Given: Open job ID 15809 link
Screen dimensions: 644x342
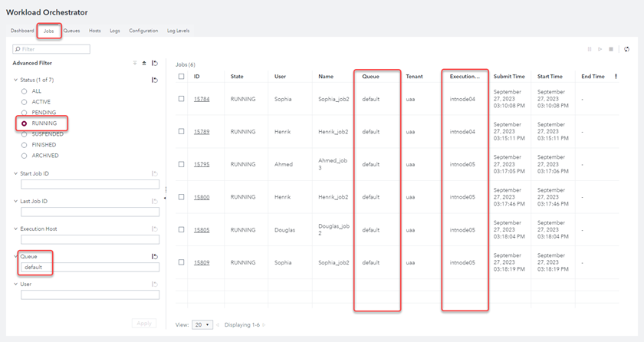Looking at the screenshot, I should [x=202, y=262].
